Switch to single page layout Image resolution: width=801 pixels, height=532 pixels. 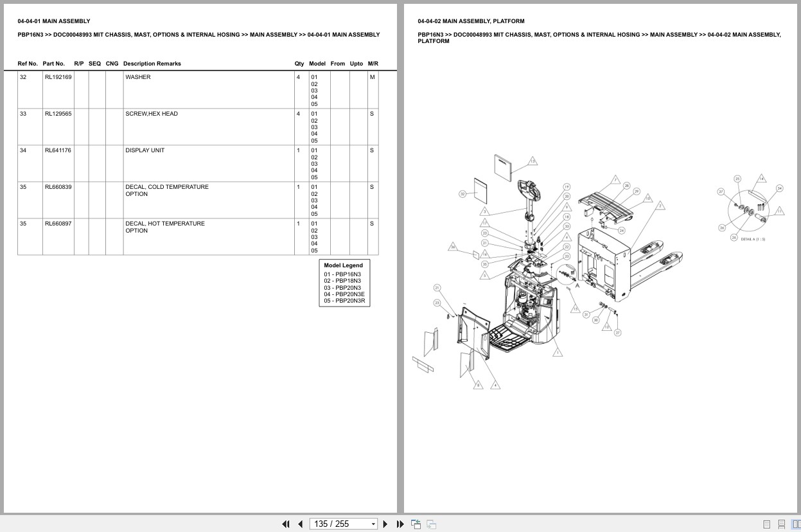[x=766, y=524]
